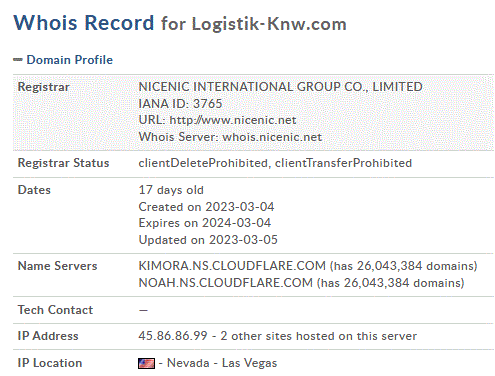Click the clientTransferProhibited status
The width and height of the screenshot is (495, 376).
343,163
